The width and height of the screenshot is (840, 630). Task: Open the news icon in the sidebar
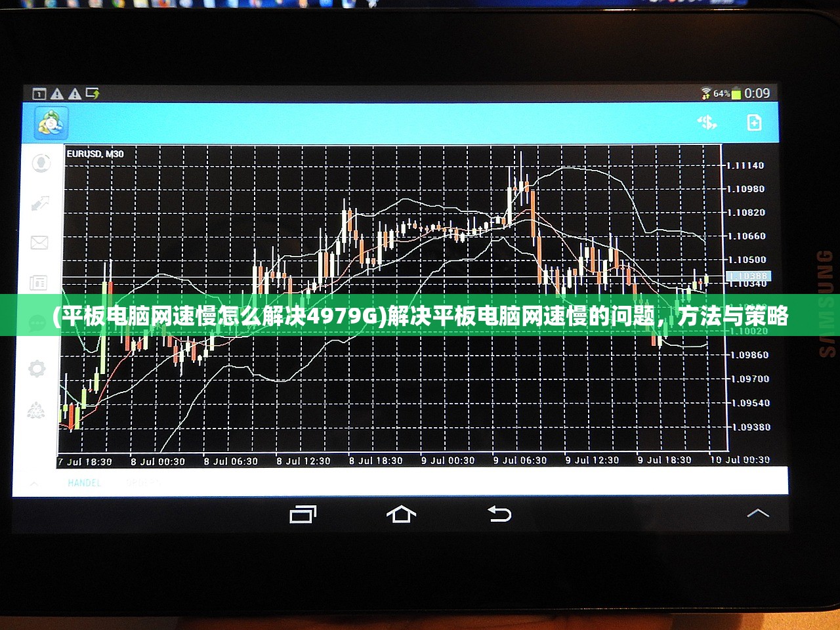click(x=39, y=283)
